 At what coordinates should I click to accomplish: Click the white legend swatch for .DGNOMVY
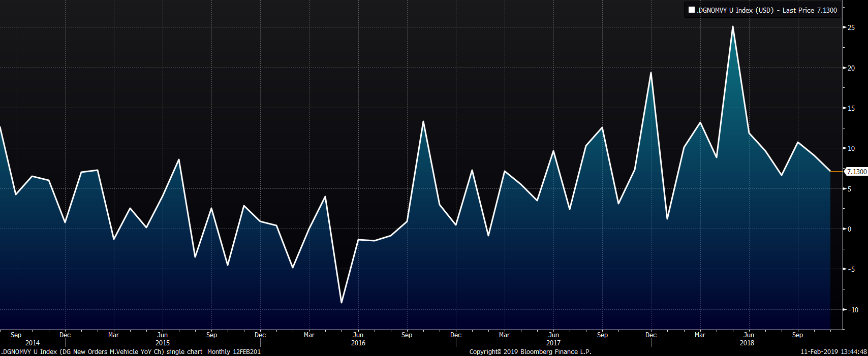(691, 10)
